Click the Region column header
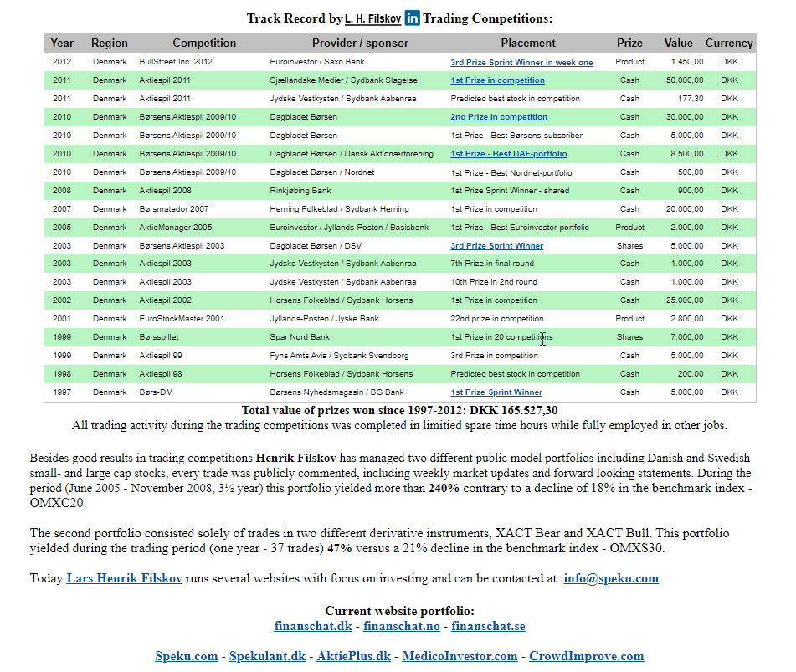 pyautogui.click(x=110, y=44)
